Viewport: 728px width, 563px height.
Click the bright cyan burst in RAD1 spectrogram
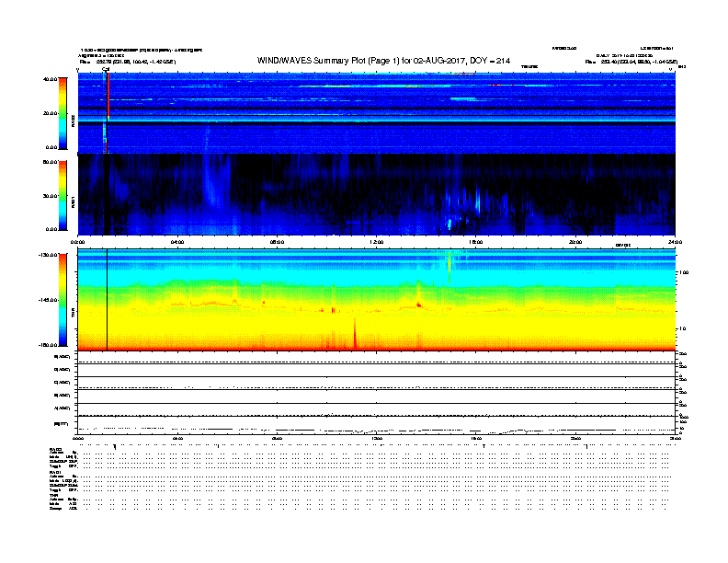[449, 224]
